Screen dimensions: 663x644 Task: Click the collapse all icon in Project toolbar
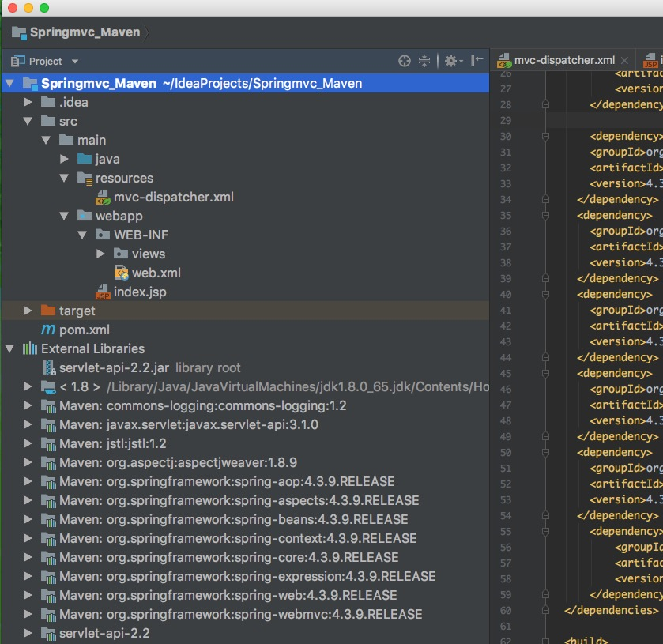pos(424,61)
